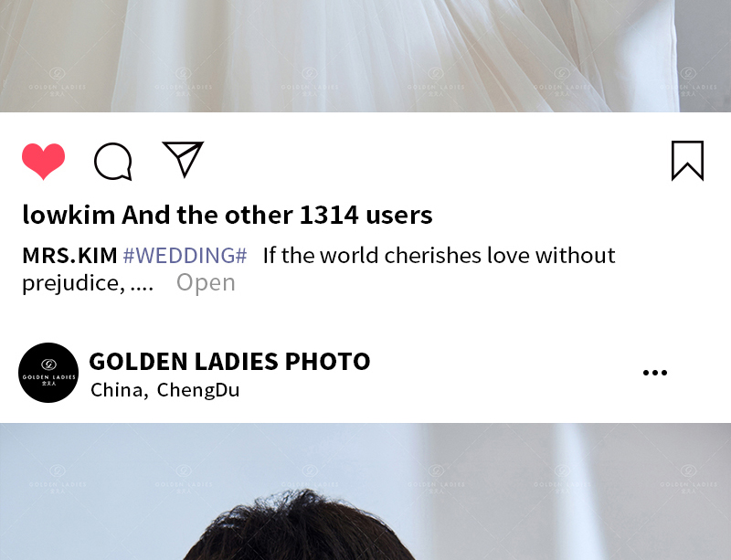Open comments with the speech bubble icon
The image size is (731, 560).
coord(113,162)
